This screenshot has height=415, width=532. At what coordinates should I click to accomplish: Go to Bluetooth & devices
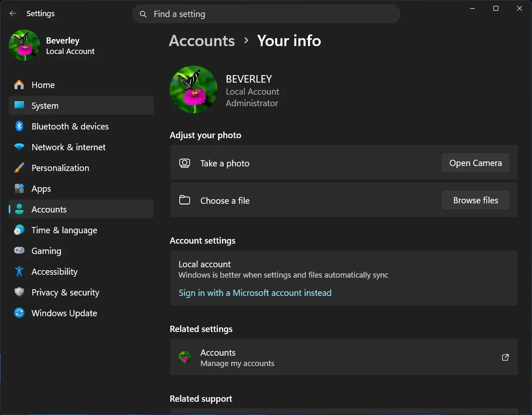81,126
